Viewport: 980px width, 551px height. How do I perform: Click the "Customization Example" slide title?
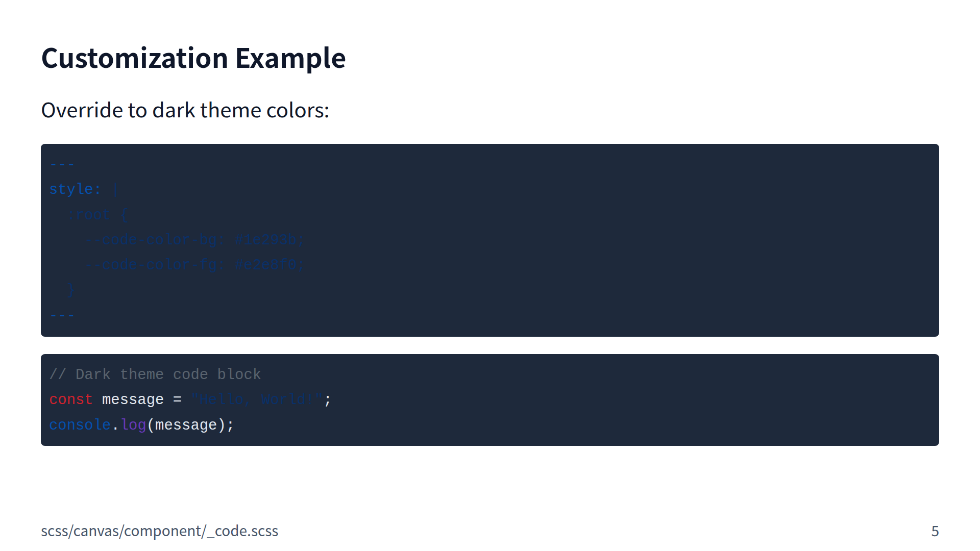(x=193, y=58)
